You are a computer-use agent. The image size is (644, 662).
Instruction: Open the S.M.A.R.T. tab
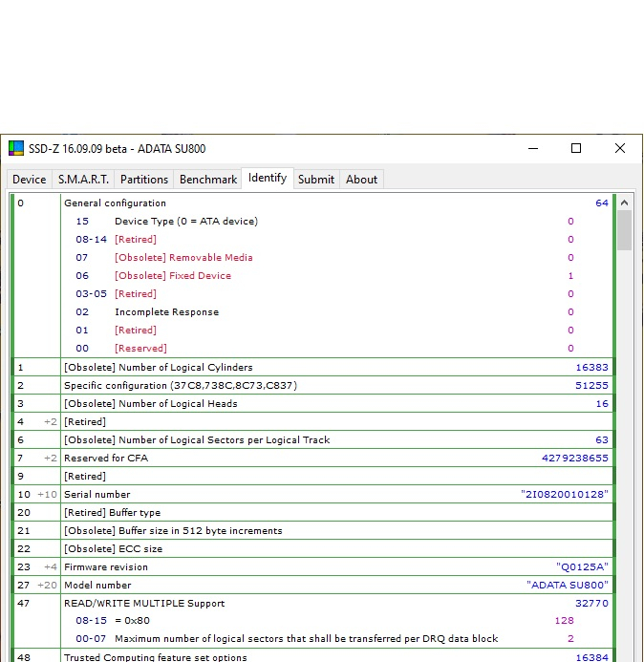83,180
